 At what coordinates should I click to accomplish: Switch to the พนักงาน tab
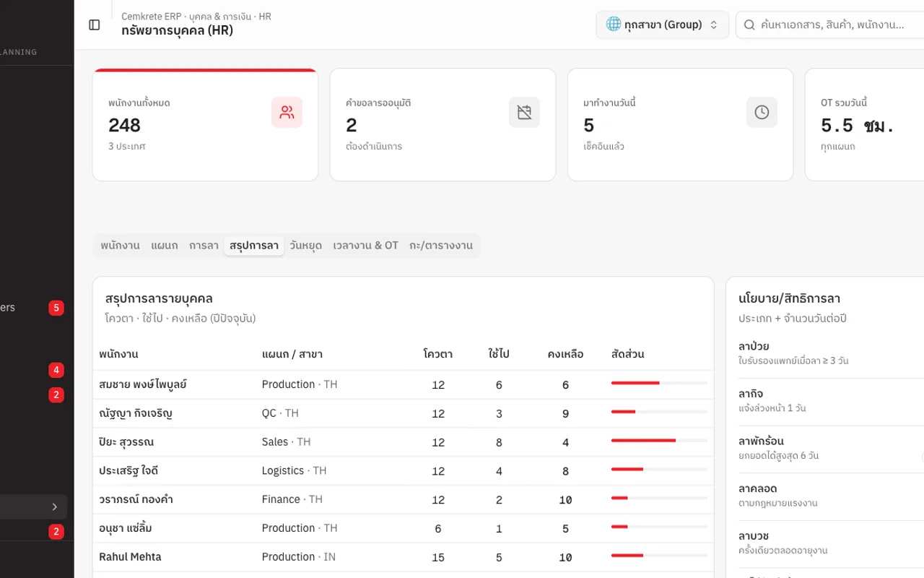(x=121, y=246)
